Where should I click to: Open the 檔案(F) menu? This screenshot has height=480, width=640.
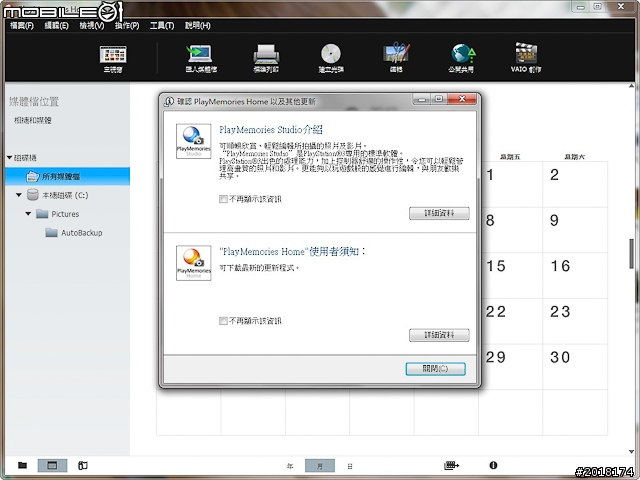point(20,25)
